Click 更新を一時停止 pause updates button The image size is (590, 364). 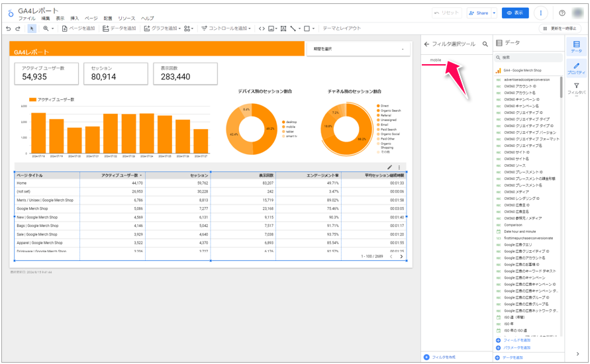pyautogui.click(x=560, y=28)
